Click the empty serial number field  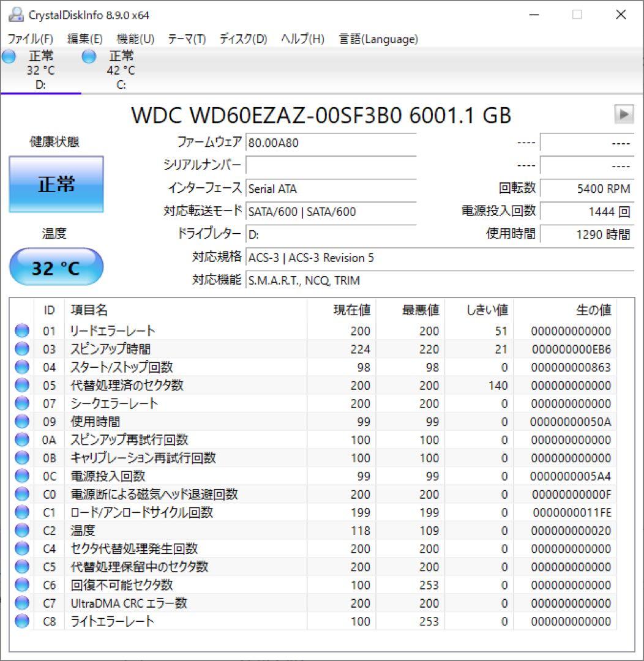point(331,165)
